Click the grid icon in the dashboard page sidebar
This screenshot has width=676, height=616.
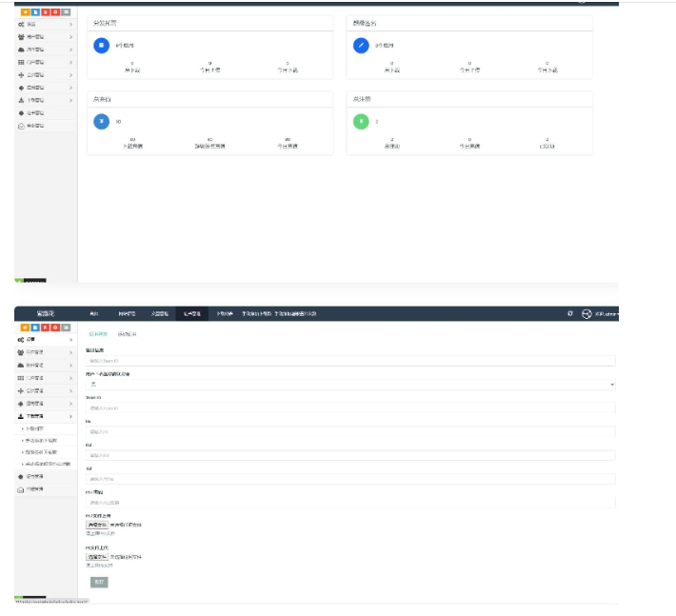[x=22, y=62]
